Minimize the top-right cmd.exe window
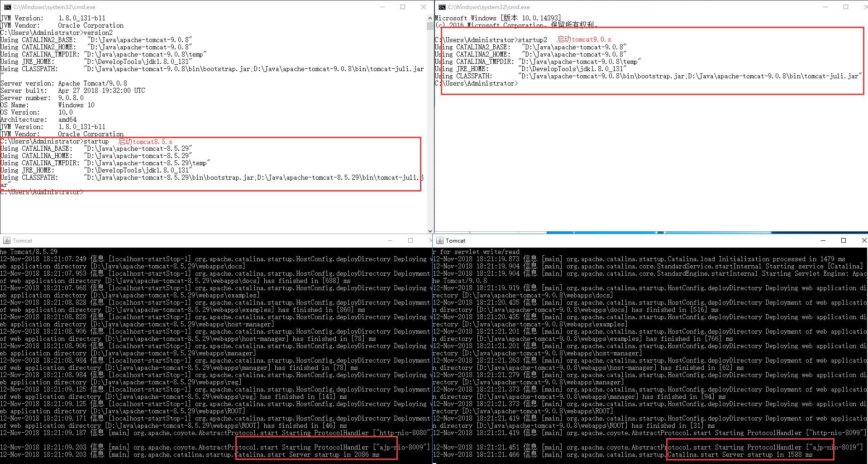The height and width of the screenshot is (464, 868). click(825, 7)
